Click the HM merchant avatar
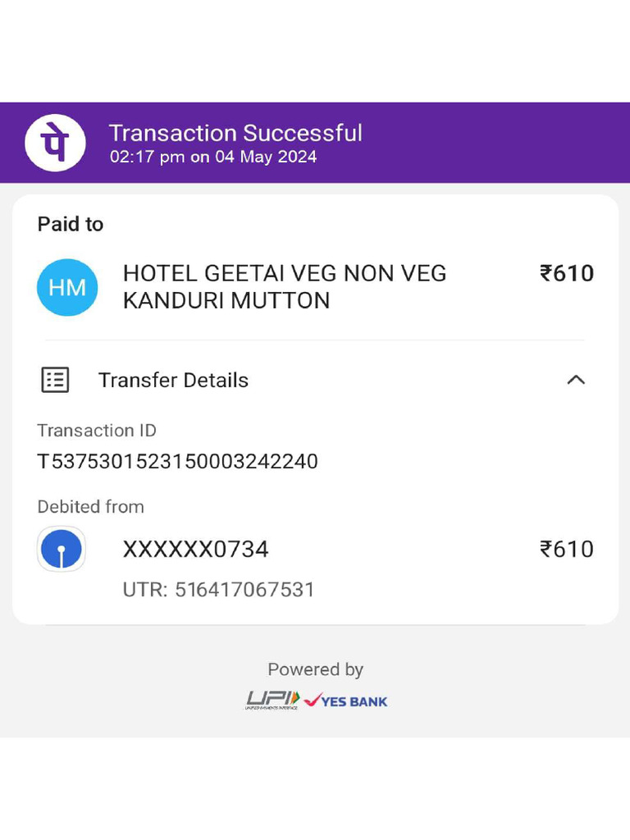Screen dimensions: 630x840 (x=67, y=287)
